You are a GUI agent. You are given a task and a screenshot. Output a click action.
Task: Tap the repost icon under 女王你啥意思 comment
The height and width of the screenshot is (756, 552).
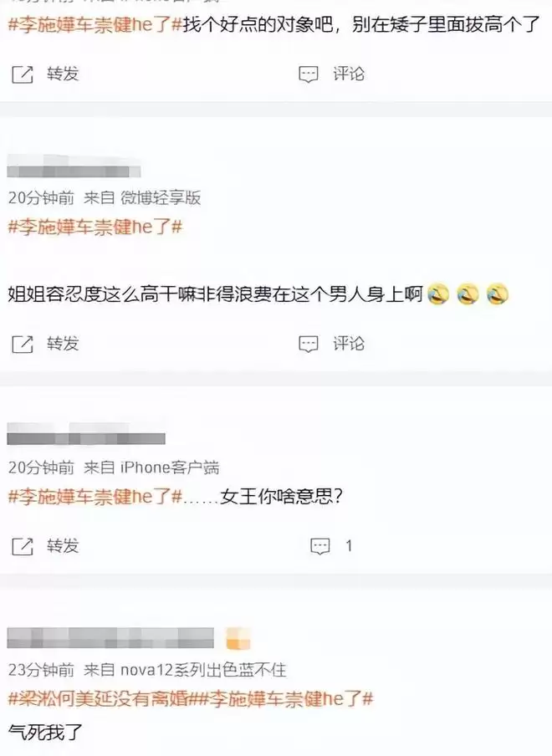(x=23, y=546)
